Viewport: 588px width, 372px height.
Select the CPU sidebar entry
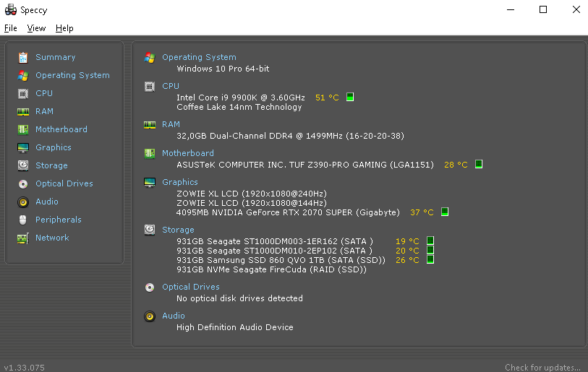coord(44,93)
